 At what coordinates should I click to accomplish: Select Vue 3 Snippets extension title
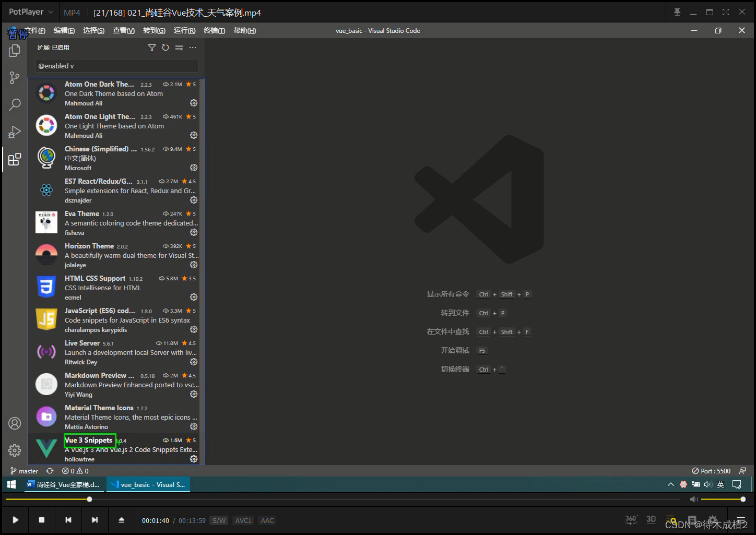(89, 440)
